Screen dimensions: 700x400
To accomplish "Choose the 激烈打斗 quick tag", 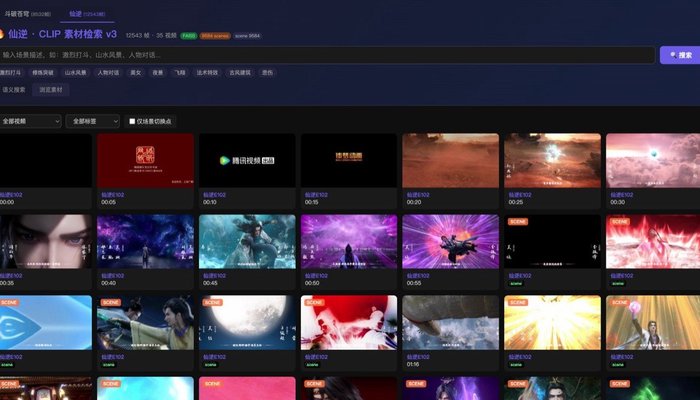I will pyautogui.click(x=10, y=72).
